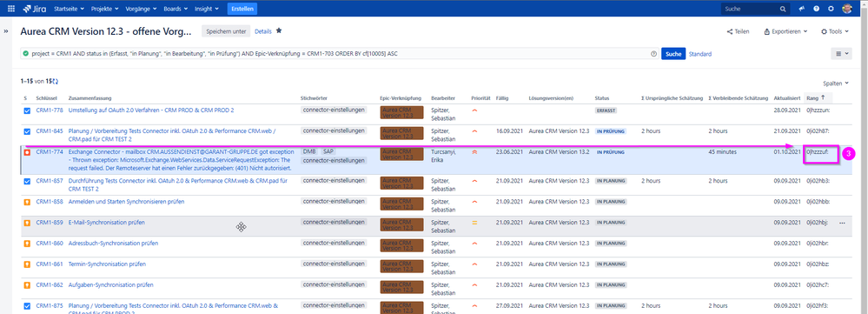Click priority arrow icon of CRM1-778
The image size is (868, 314).
tap(474, 110)
